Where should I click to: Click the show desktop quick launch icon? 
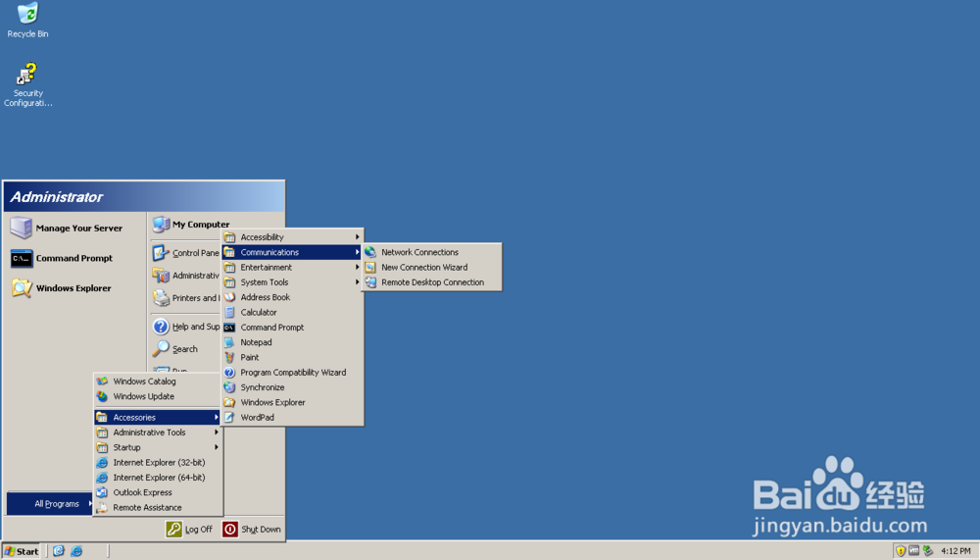[x=59, y=551]
